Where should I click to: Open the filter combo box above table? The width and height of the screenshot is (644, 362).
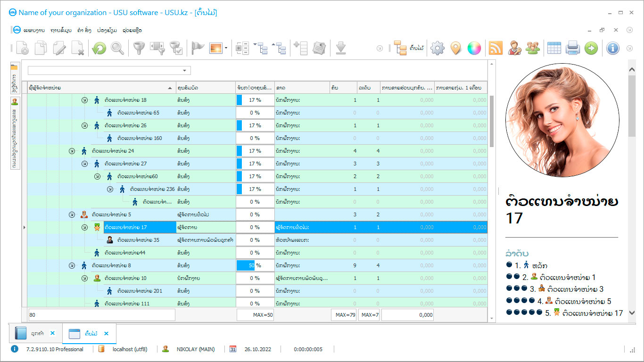point(184,71)
